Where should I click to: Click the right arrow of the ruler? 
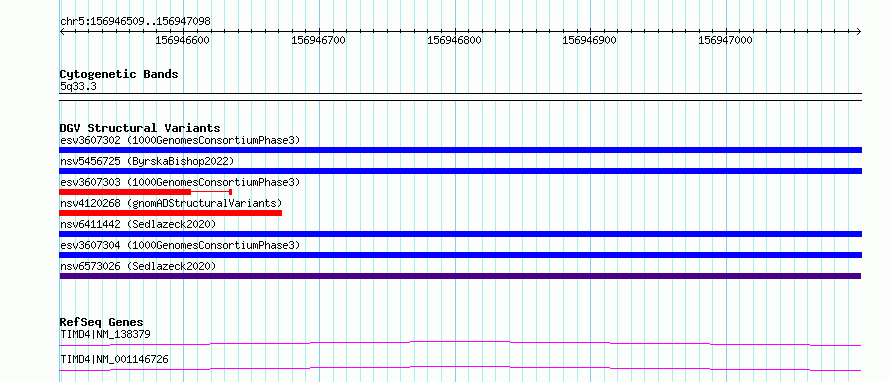point(859,32)
